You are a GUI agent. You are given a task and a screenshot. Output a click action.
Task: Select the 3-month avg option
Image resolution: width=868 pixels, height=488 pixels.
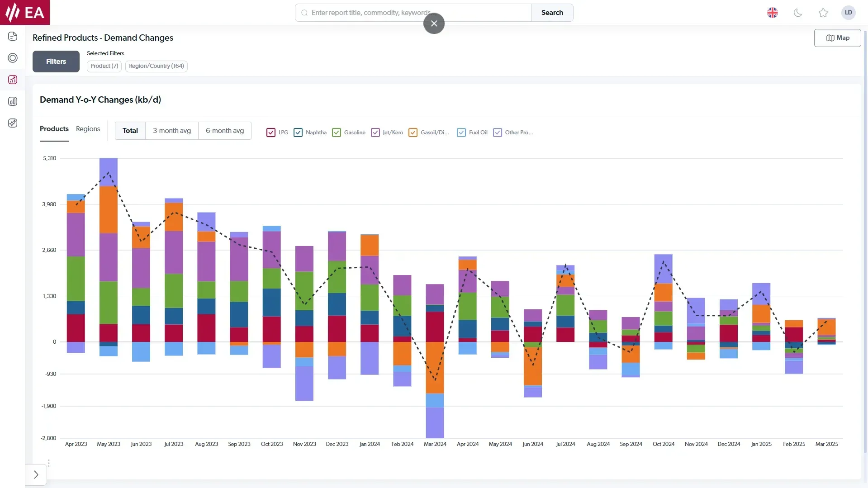pyautogui.click(x=172, y=131)
